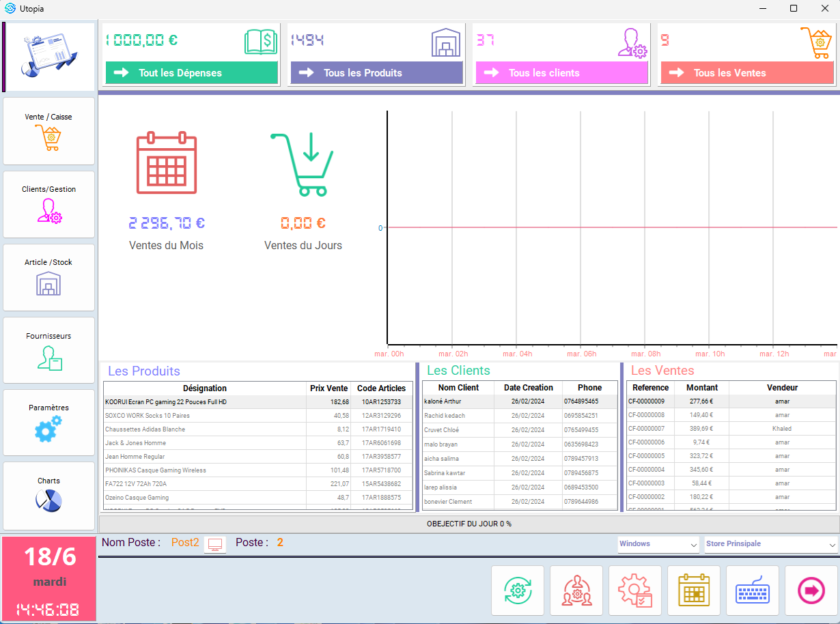Viewport: 840px width, 624px height.
Task: Select Ozeino Casque Gaming product
Action: (258, 498)
